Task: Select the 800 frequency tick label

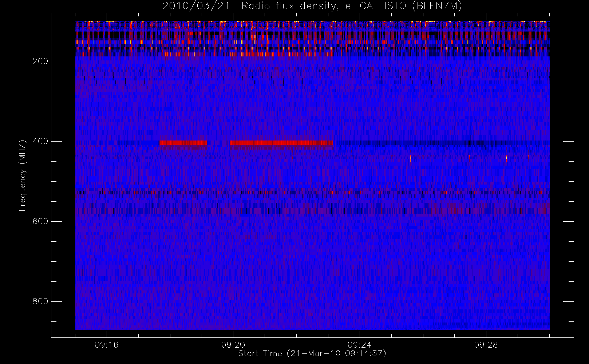Action: (40, 301)
